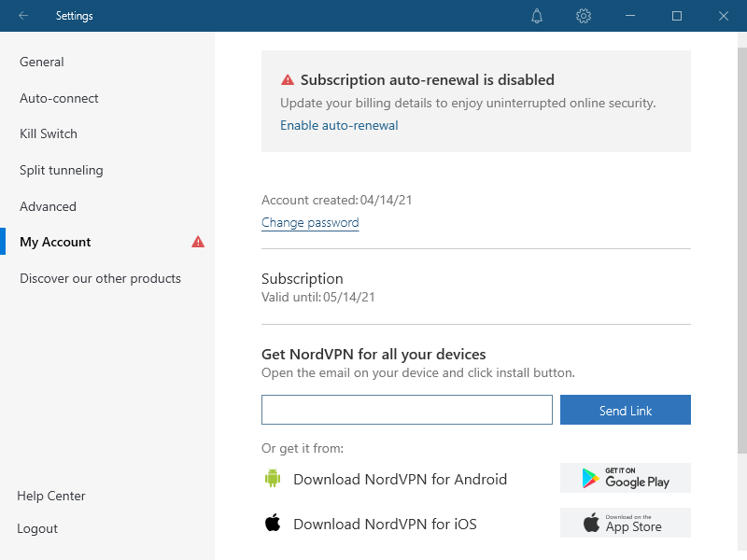This screenshot has height=560, width=747.
Task: Open the Get it on Google Play badge
Action: [625, 478]
